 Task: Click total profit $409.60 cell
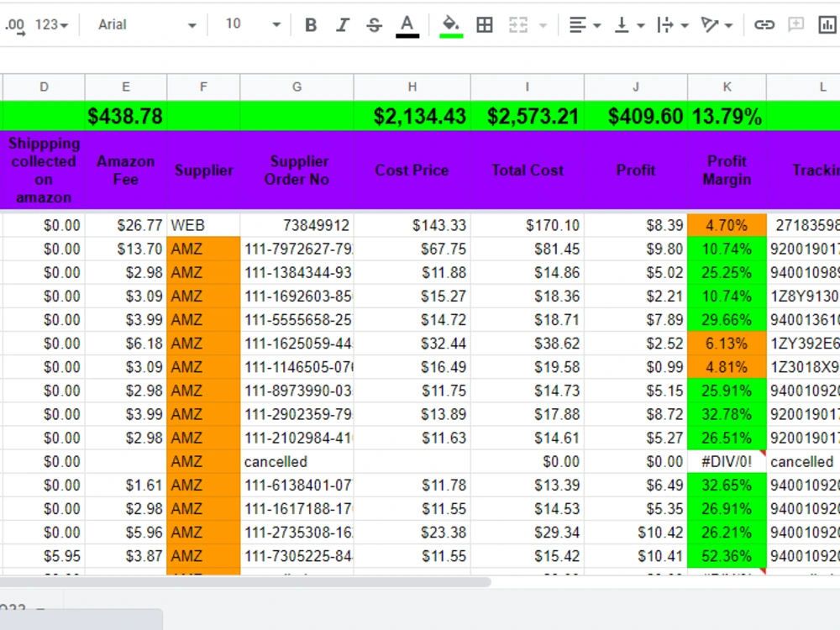click(x=636, y=116)
